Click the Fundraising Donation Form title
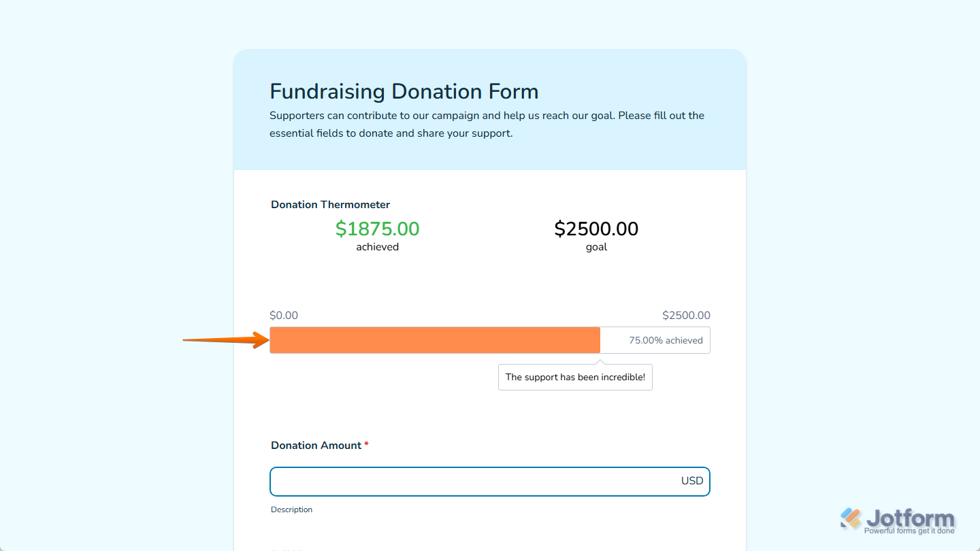Screen dimensions: 980x551 (404, 91)
